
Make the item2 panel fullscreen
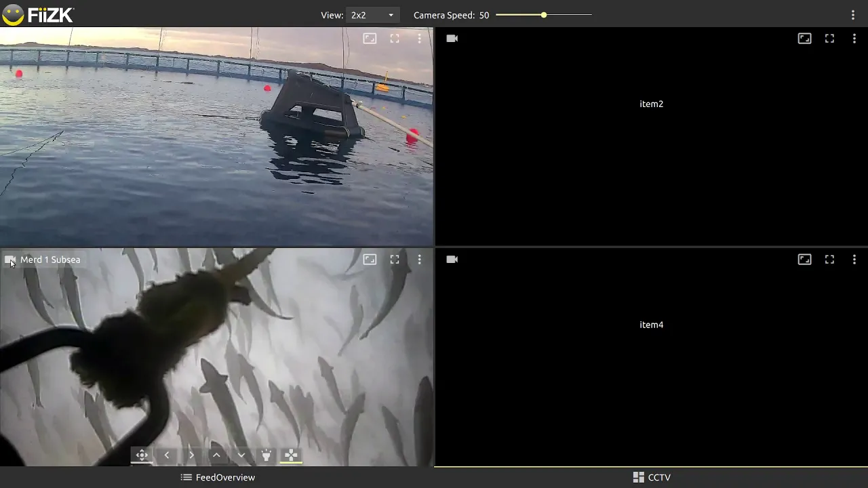tap(829, 39)
